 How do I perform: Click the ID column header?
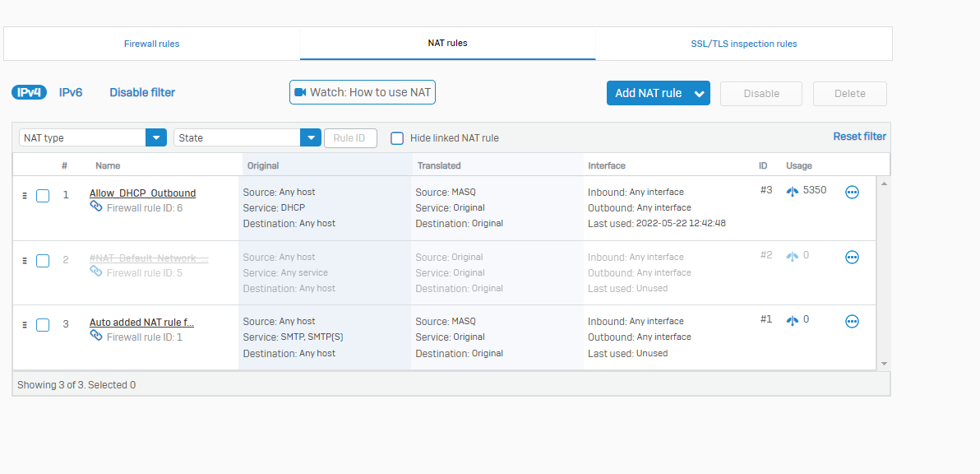(763, 165)
